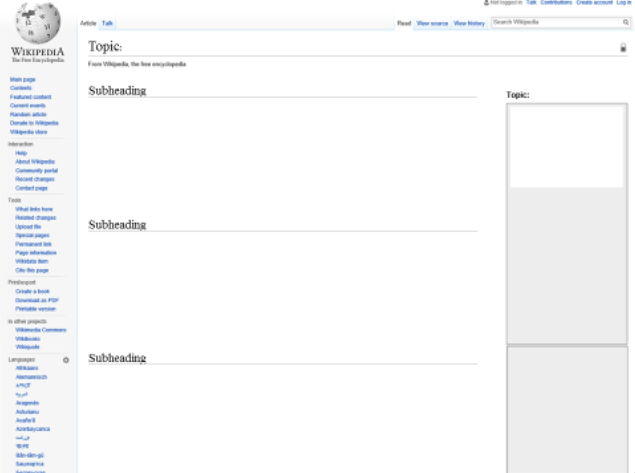The image size is (635, 473).
Task: Switch language to Aragonés
Action: tap(27, 403)
